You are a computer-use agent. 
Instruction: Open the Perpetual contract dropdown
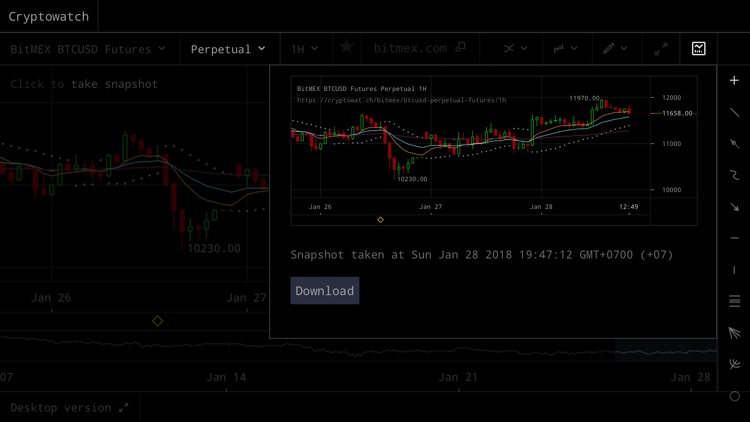(x=228, y=49)
